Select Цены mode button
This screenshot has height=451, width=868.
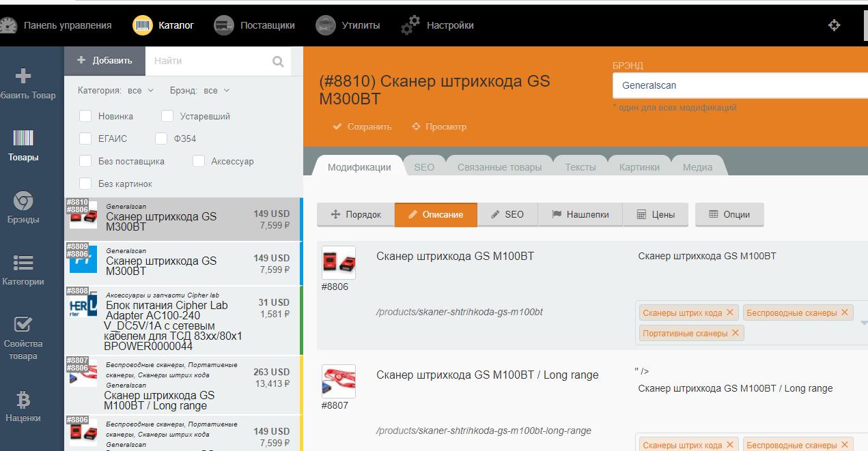656,214
